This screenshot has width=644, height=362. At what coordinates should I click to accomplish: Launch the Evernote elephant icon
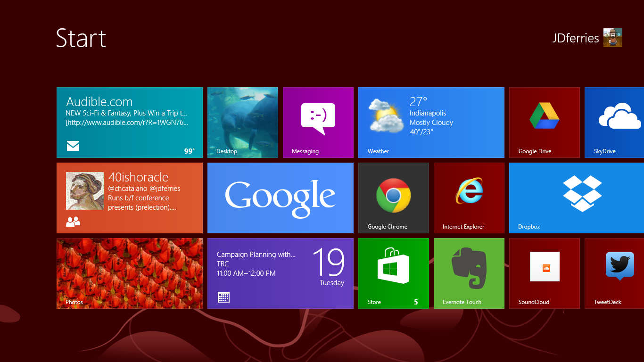pyautogui.click(x=469, y=268)
